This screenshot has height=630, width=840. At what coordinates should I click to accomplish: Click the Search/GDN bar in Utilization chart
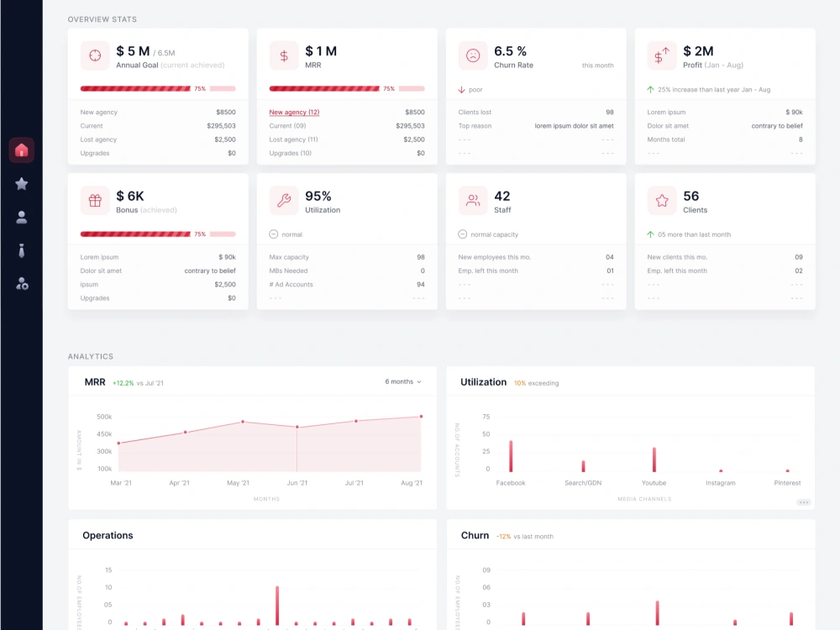[584, 465]
